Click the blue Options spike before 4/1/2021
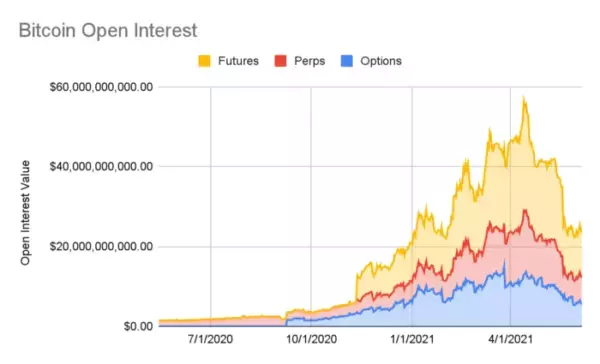Screen dimensions: 600x364 click(x=504, y=261)
